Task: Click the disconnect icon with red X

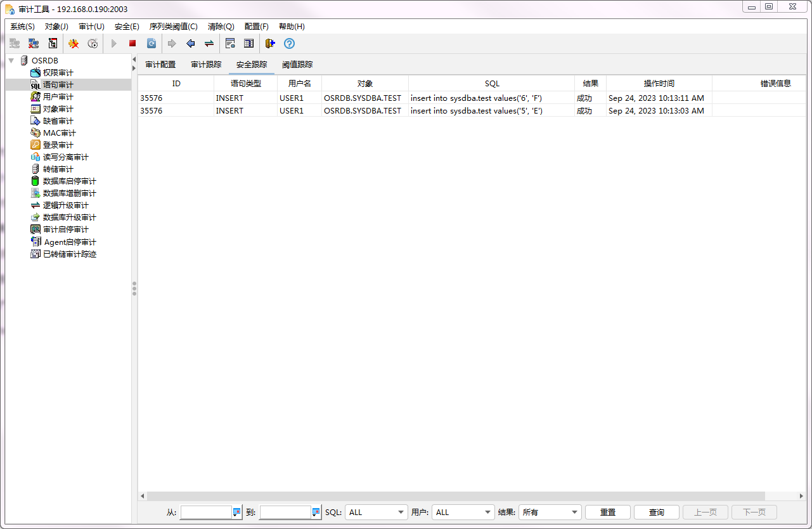Action: pos(34,44)
